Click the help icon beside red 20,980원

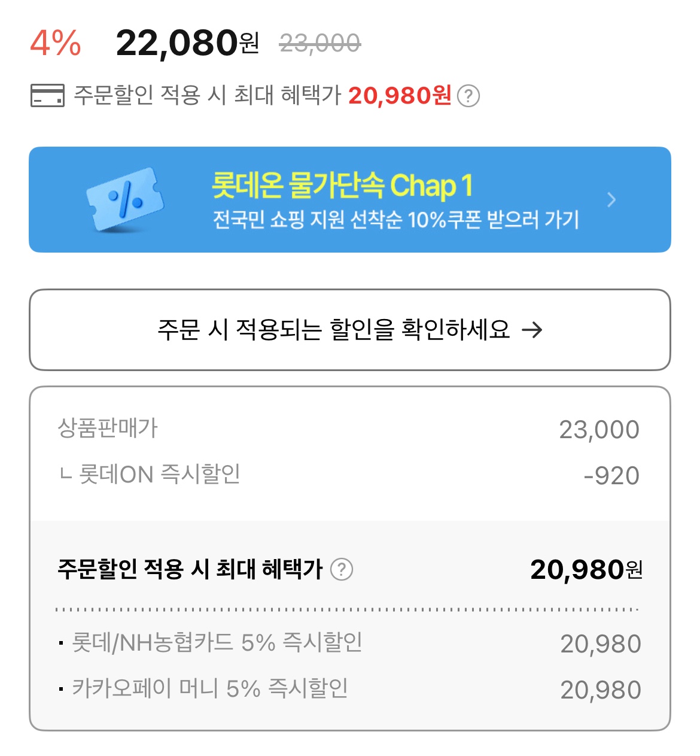click(468, 96)
